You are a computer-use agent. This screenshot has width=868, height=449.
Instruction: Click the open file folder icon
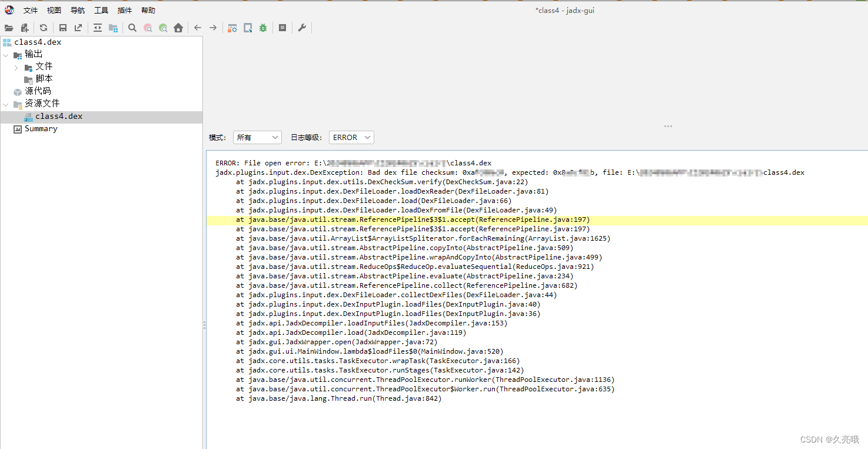tap(9, 28)
